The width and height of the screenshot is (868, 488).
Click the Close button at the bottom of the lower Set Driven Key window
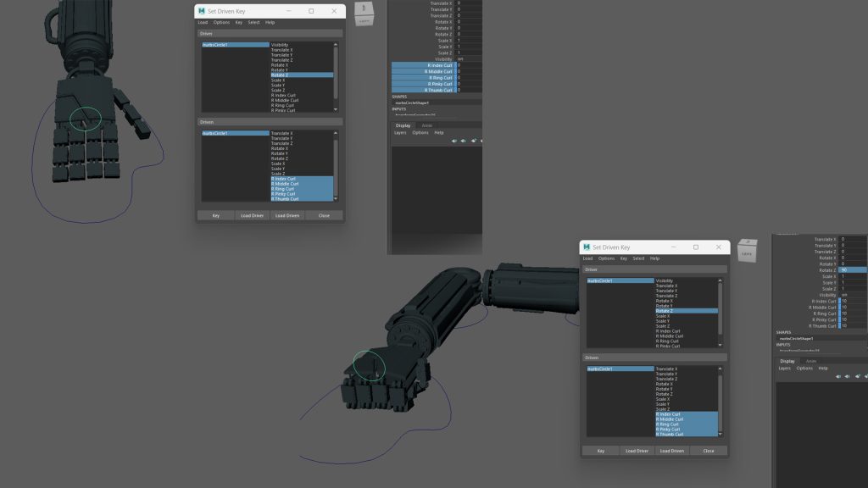(709, 451)
